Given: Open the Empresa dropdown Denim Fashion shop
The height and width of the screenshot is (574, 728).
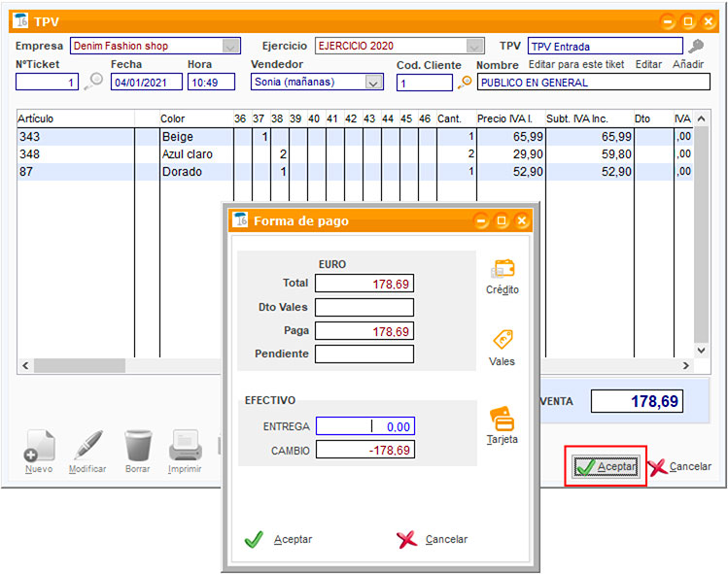Looking at the screenshot, I should [231, 46].
